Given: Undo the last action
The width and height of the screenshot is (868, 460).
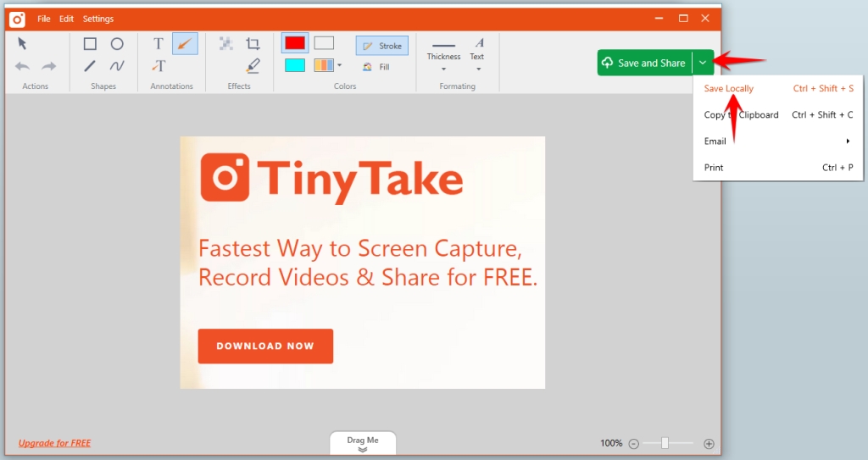Looking at the screenshot, I should tap(22, 66).
